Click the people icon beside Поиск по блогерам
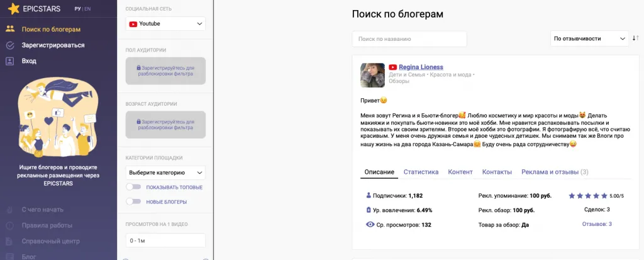 click(10, 29)
